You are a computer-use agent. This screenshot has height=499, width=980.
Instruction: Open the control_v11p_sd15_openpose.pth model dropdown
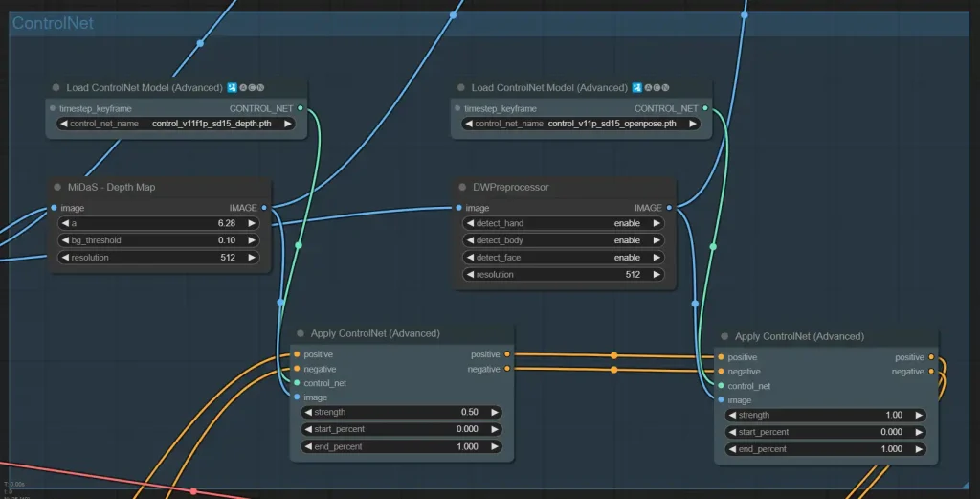point(581,124)
